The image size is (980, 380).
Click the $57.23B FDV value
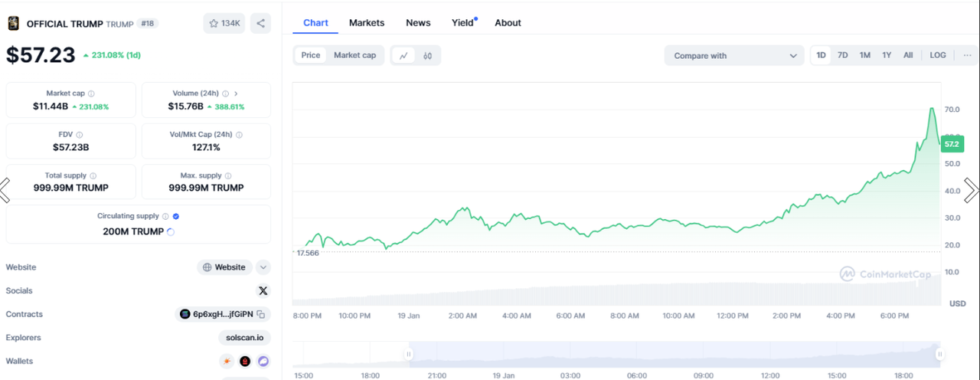[x=71, y=147]
